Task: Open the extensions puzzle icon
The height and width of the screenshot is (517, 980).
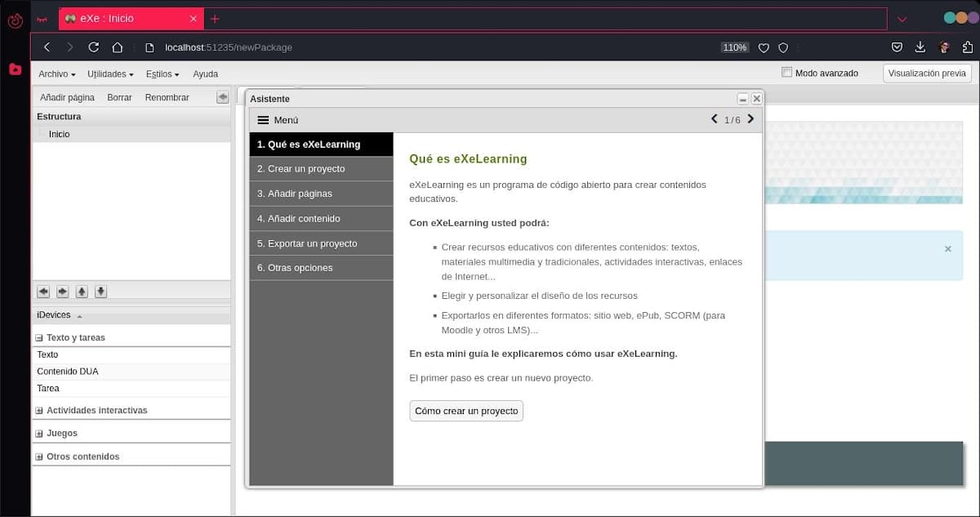Action: (968, 47)
